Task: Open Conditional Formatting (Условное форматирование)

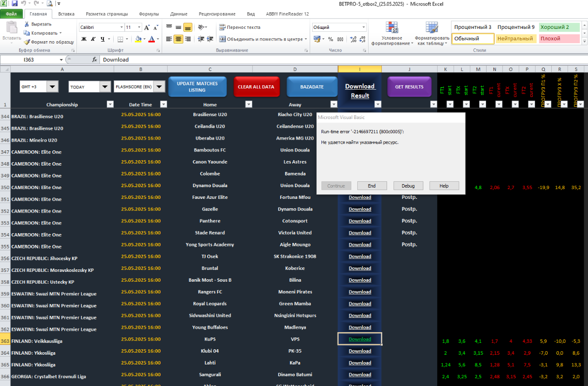Action: (392, 33)
